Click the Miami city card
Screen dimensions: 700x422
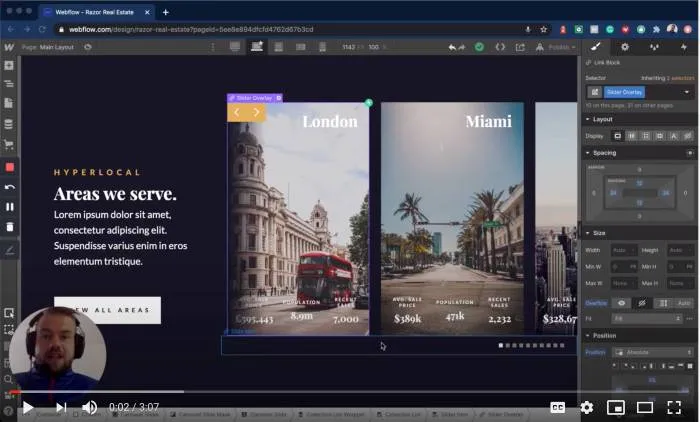tap(452, 218)
